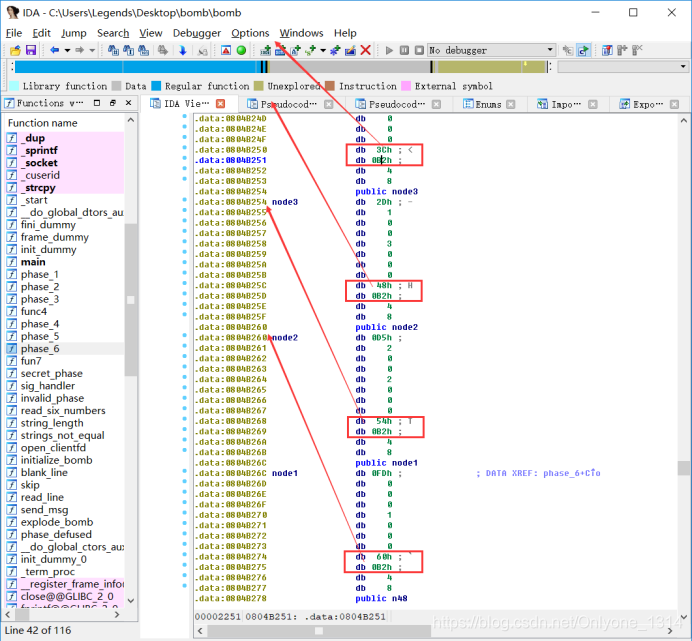The image size is (692, 641).
Task: Open the View menu
Action: pos(151,33)
